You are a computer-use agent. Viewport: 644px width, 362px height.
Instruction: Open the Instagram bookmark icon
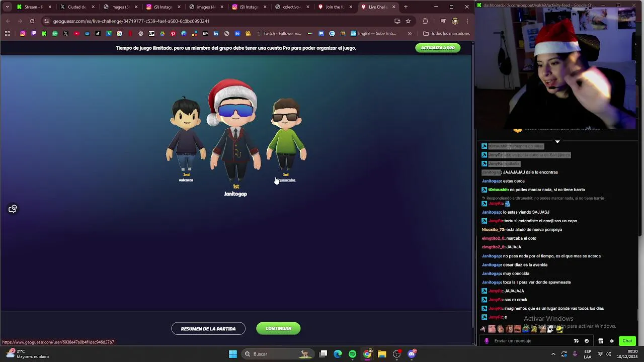[x=23, y=34]
